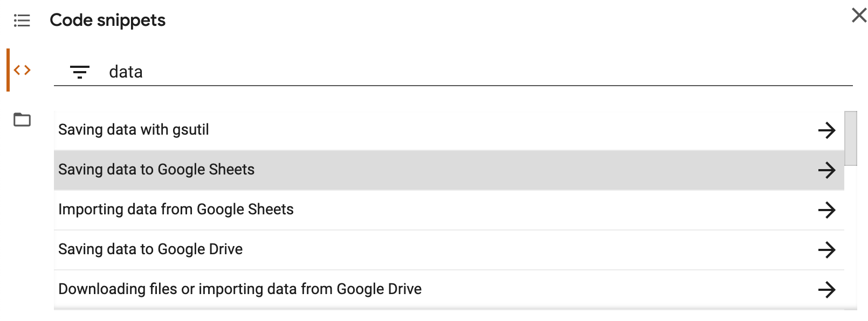Click the highlighted Saving data to Google Sheets row

(x=377, y=169)
